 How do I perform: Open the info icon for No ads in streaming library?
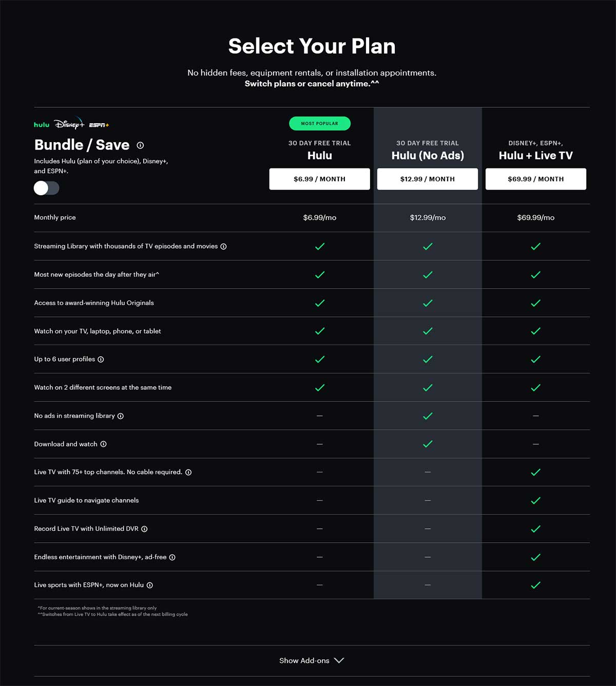pyautogui.click(x=121, y=416)
